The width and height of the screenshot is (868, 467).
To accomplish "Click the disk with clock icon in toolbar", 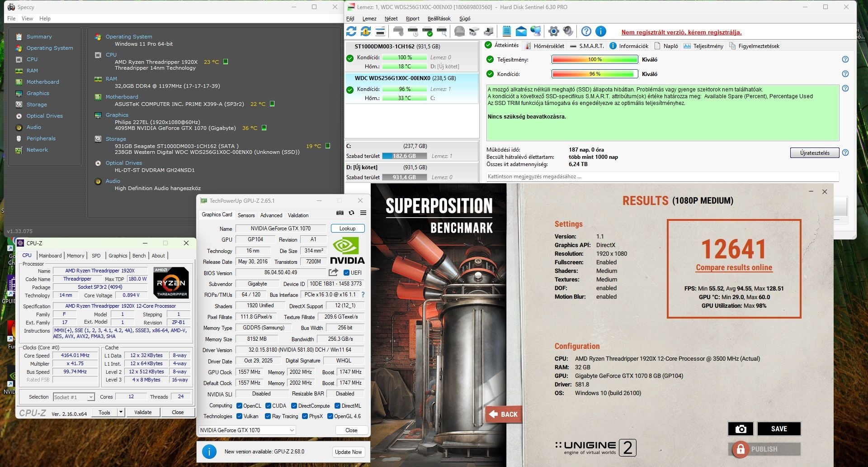I will point(413,31).
